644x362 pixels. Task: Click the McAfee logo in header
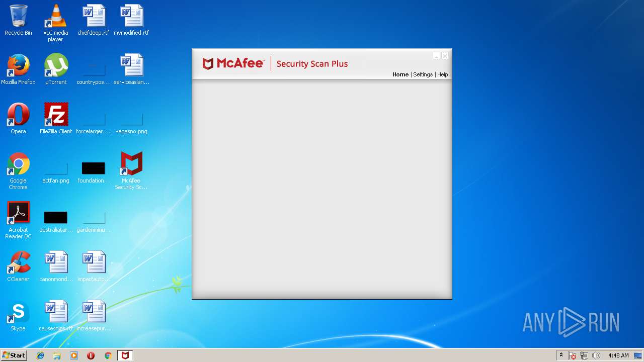pyautogui.click(x=233, y=63)
